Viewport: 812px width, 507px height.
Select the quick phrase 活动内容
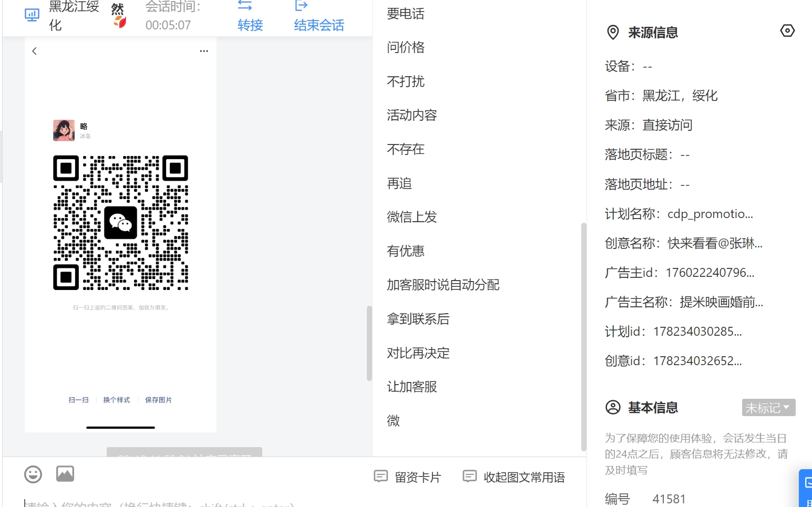click(412, 115)
